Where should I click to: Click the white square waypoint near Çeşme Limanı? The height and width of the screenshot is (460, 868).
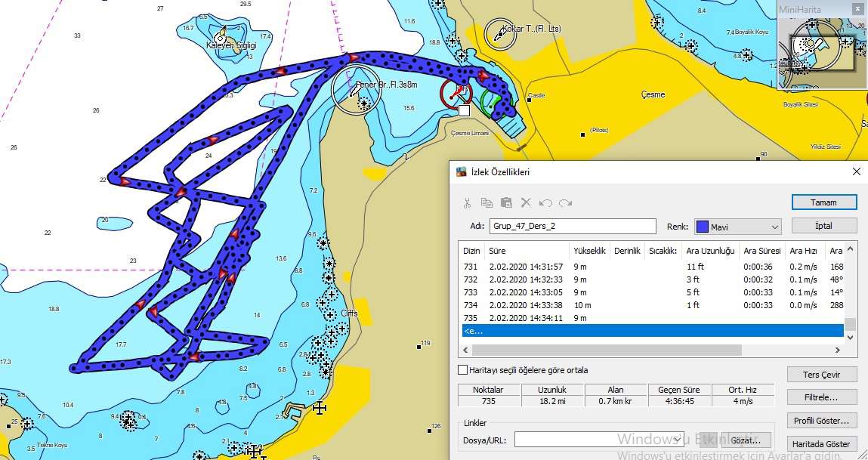pos(464,111)
